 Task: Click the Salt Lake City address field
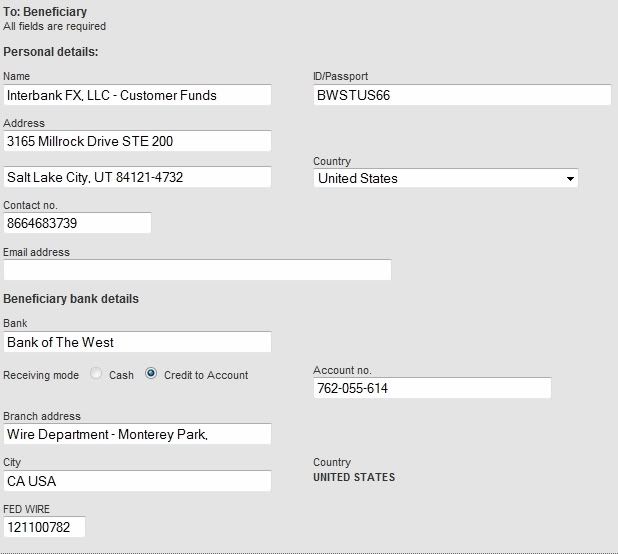click(x=137, y=177)
